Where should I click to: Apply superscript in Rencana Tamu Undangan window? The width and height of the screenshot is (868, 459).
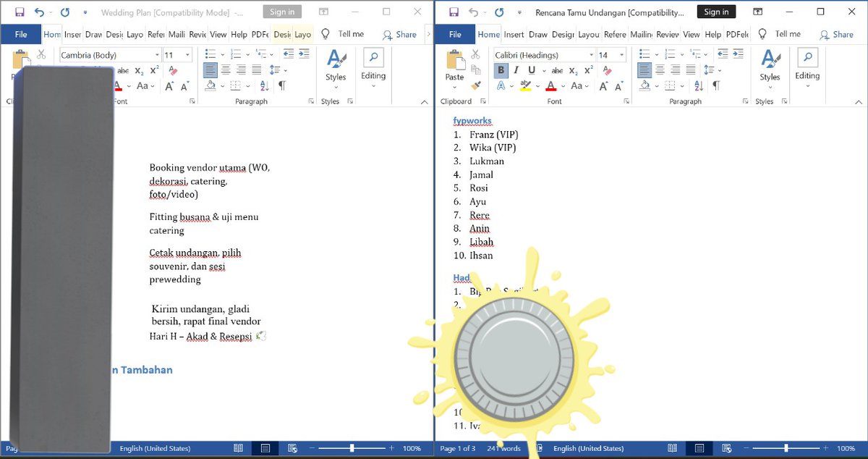coord(588,70)
